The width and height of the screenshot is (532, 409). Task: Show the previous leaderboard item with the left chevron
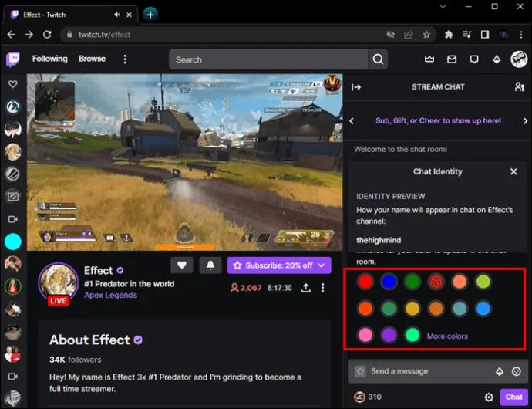click(x=352, y=121)
